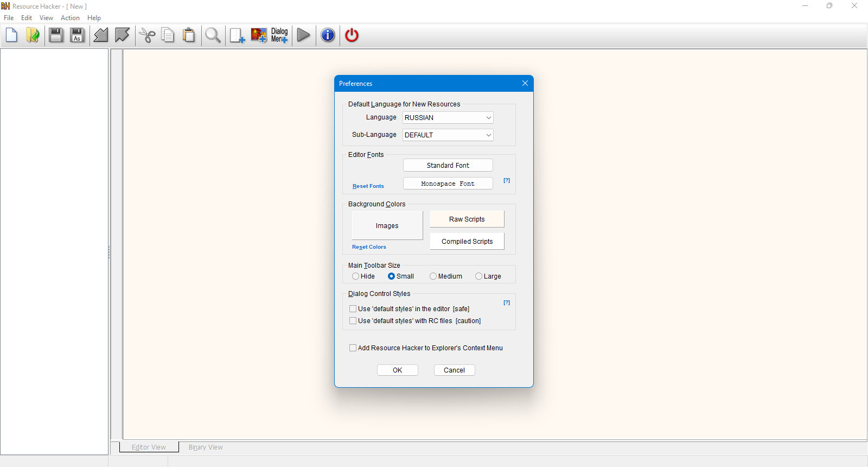Image resolution: width=868 pixels, height=467 pixels.
Task: Open the Edit menu
Action: (27, 18)
